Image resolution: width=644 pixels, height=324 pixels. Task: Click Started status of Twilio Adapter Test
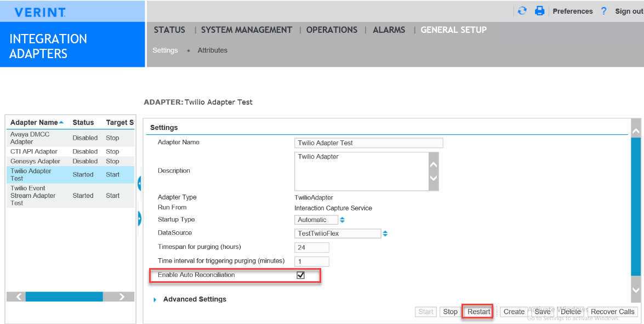click(x=83, y=174)
